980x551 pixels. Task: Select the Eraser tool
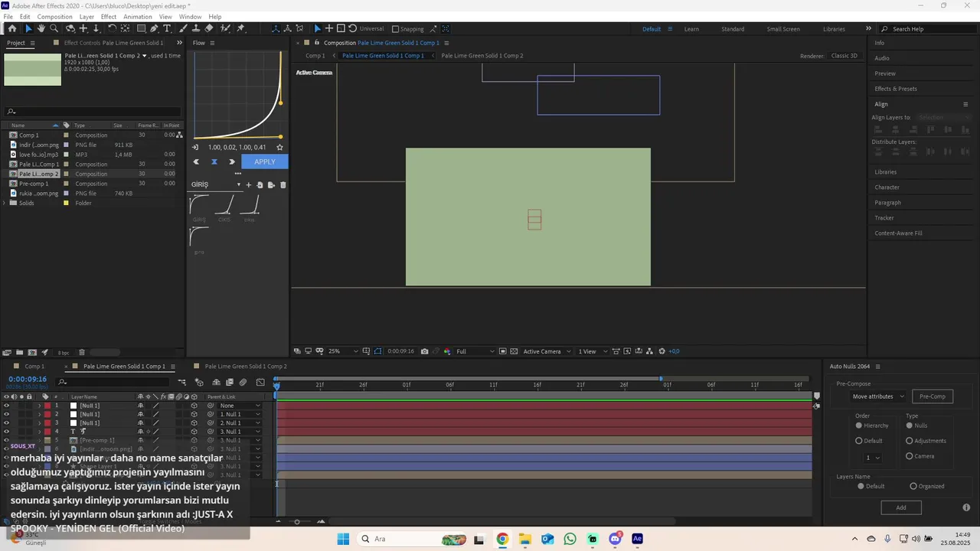(209, 28)
